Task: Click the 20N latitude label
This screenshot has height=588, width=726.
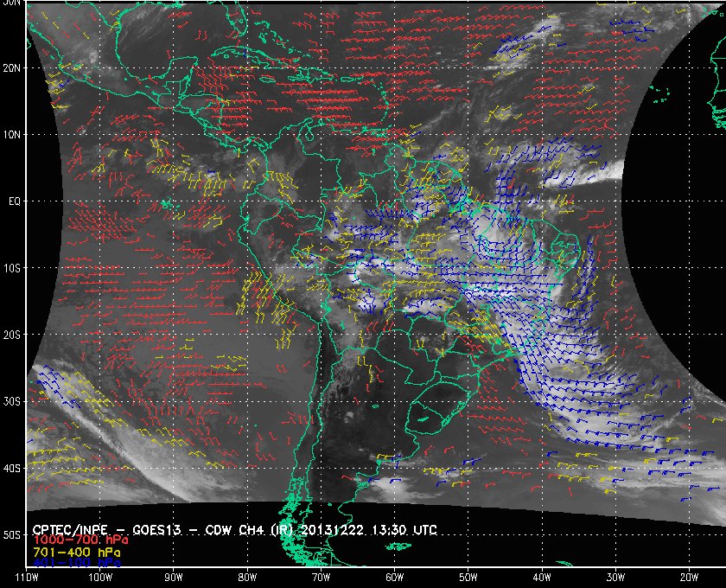Action: [11, 68]
